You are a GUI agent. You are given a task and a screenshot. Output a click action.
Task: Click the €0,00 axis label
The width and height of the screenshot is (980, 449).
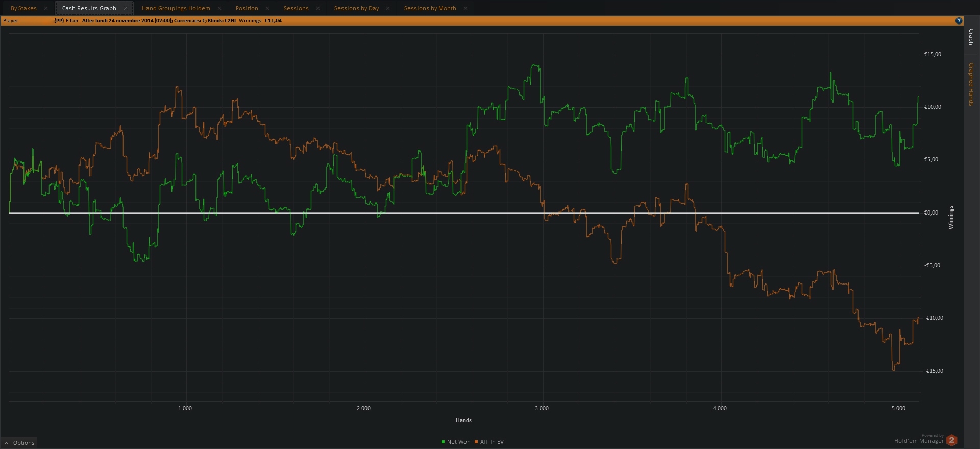pos(931,213)
